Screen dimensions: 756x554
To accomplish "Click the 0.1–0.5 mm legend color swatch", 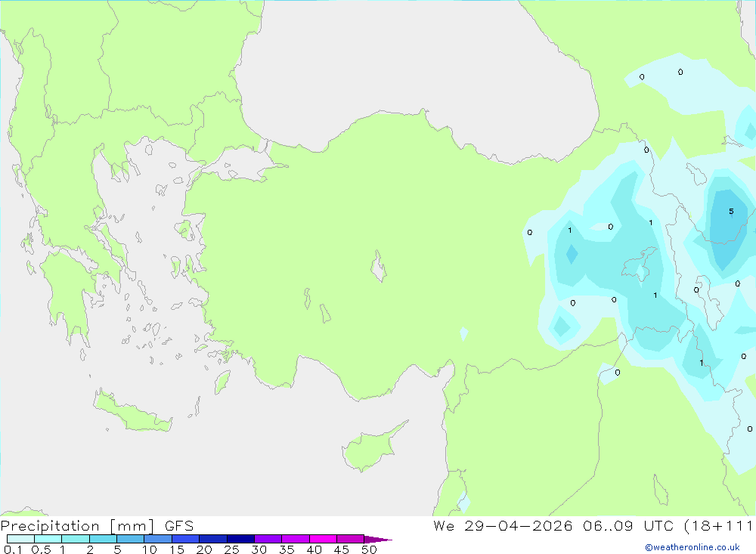I will click(x=20, y=539).
